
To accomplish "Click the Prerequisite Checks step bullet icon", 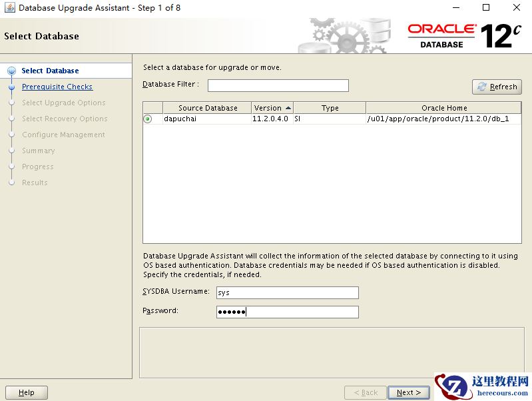I will click(12, 87).
